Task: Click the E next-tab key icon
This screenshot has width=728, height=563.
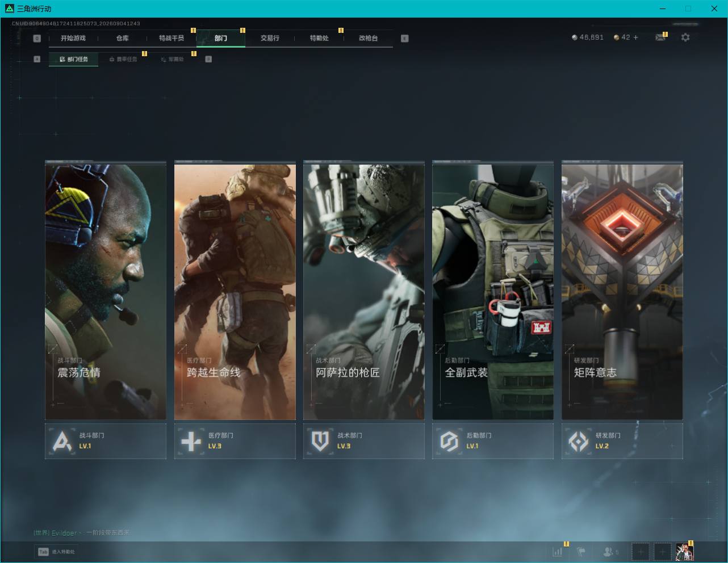Action: (404, 38)
